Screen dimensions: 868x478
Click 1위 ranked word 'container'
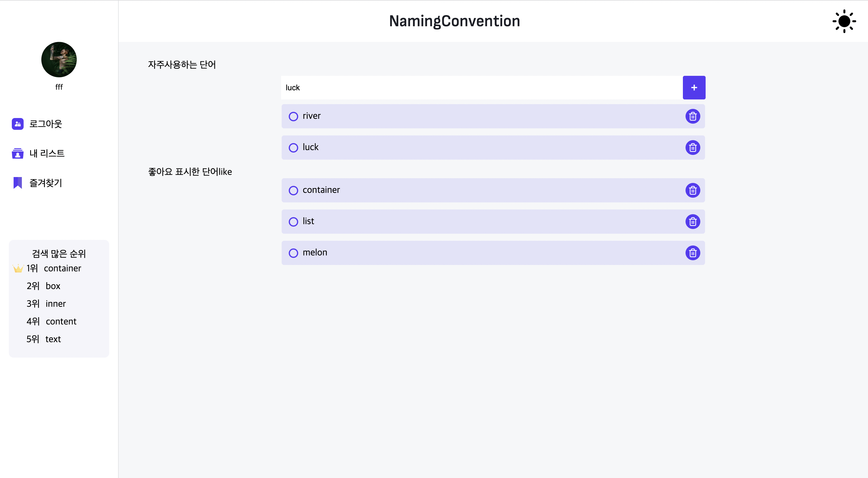coord(62,268)
